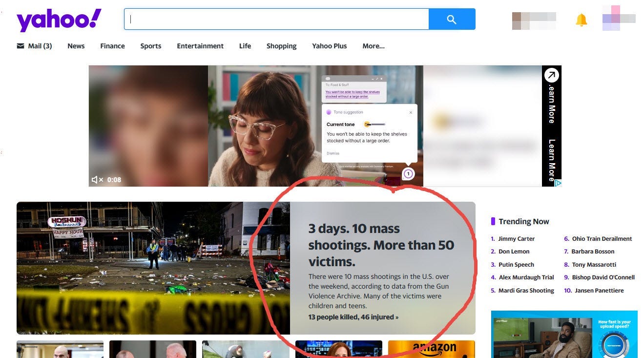644x358 pixels.
Task: Open the amazon story thumbnail
Action: (432, 349)
